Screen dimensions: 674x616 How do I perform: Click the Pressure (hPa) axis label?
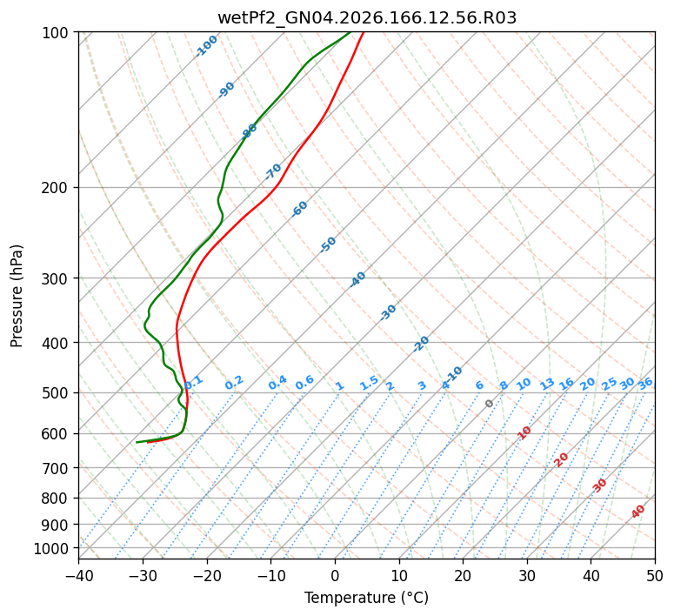point(16,296)
